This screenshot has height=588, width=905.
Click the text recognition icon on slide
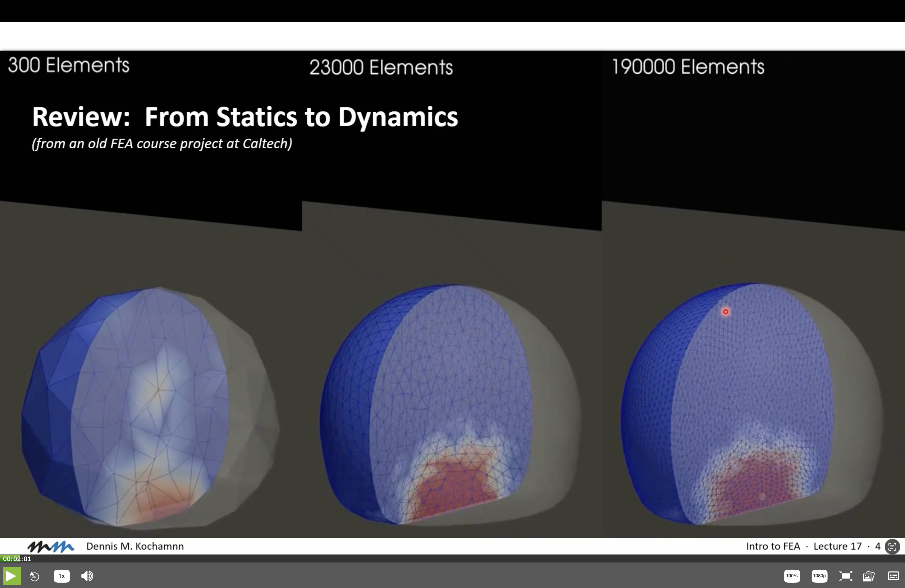[892, 547]
